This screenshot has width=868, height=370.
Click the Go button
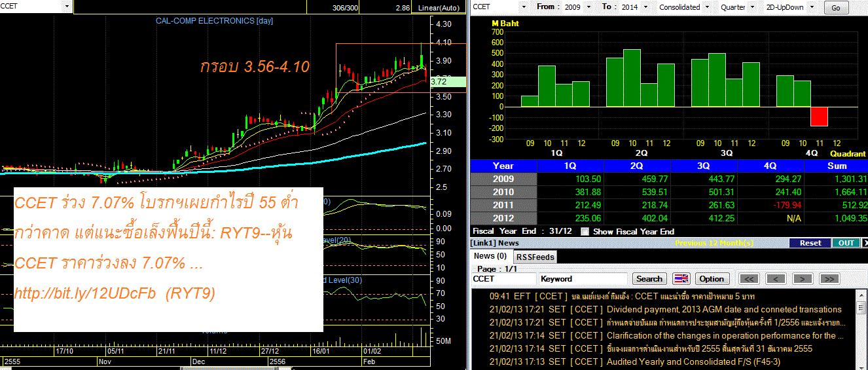click(x=836, y=8)
